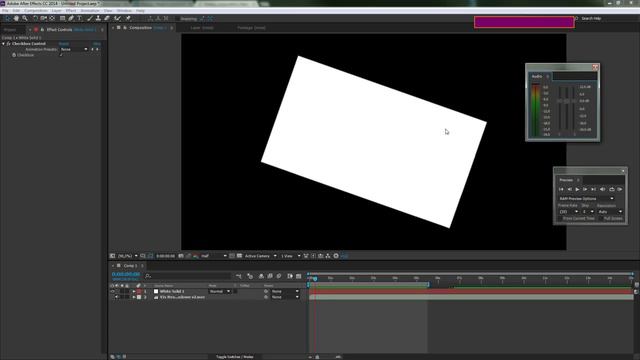The height and width of the screenshot is (360, 640).
Task: Toggle Draft 3D in timeline
Action: pos(250,276)
